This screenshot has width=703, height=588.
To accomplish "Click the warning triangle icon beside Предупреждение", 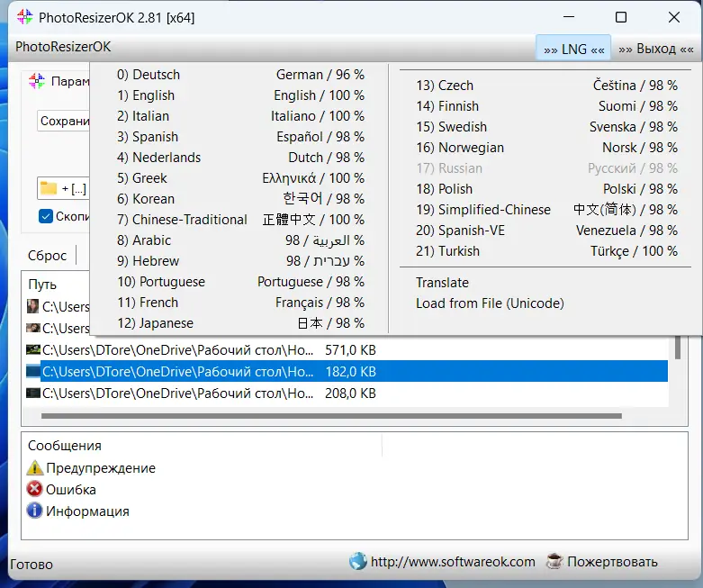I will click(35, 468).
